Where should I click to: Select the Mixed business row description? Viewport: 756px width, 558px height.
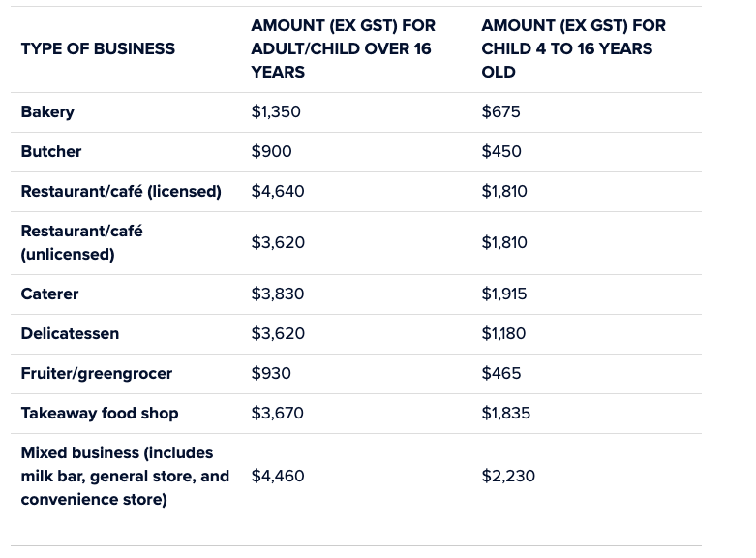coord(125,476)
